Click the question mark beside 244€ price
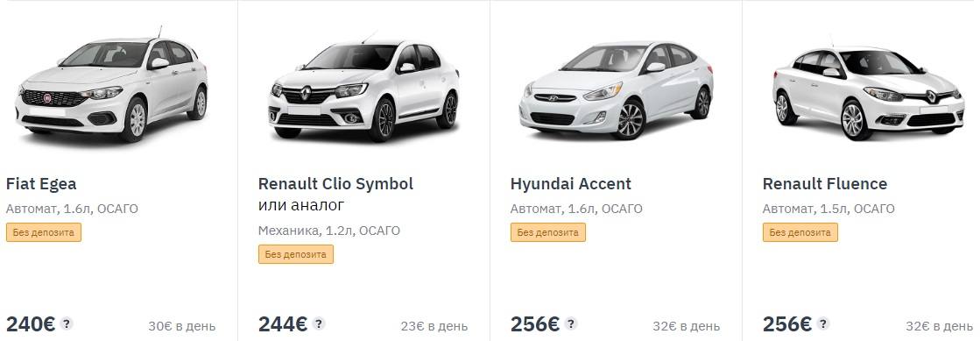 click(319, 323)
